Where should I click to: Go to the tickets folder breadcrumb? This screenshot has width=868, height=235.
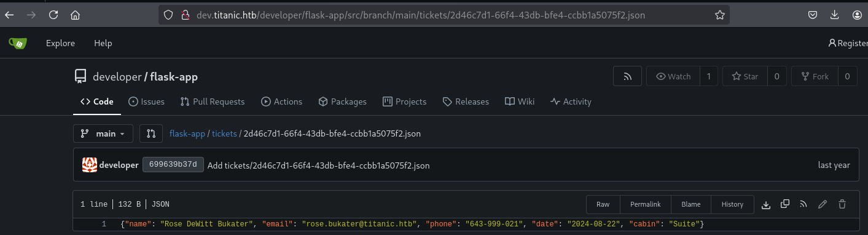tap(224, 133)
